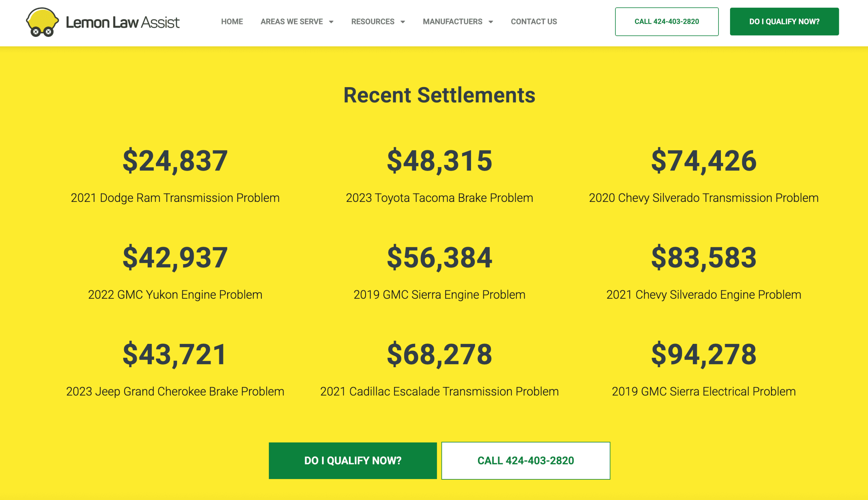Click 2021 Chevy Silverado Engine Problem text
Viewport: 868px width, 500px height.
704,295
